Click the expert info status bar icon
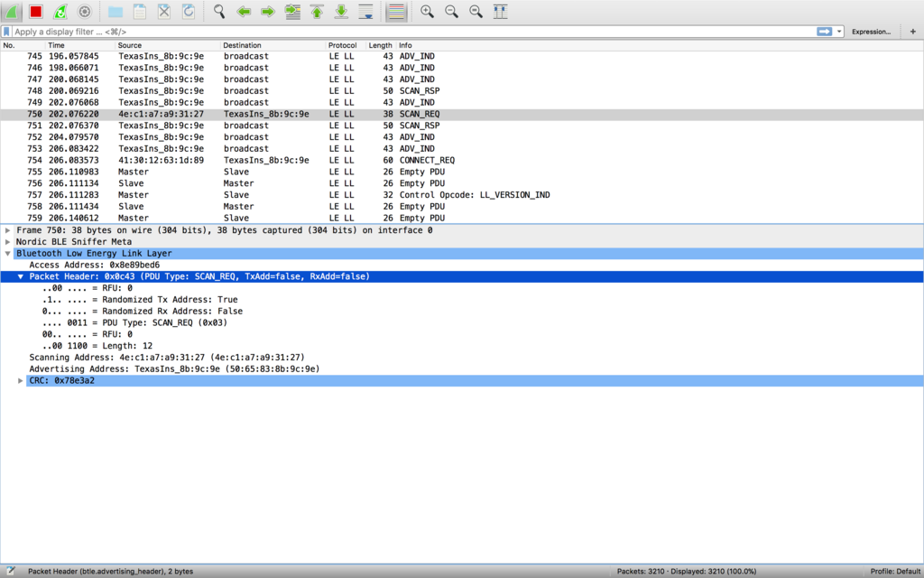 [x=10, y=571]
